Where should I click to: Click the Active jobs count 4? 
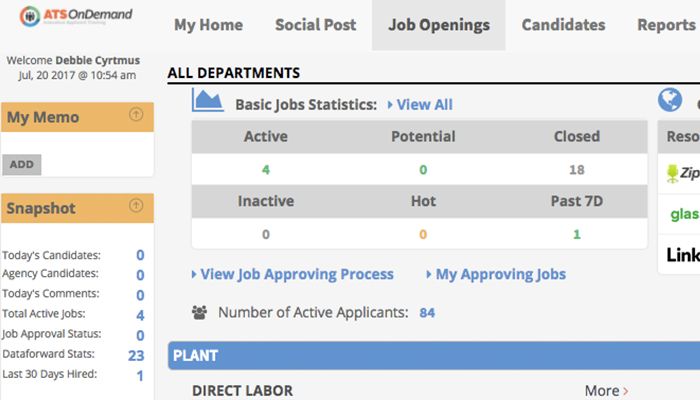[266, 170]
